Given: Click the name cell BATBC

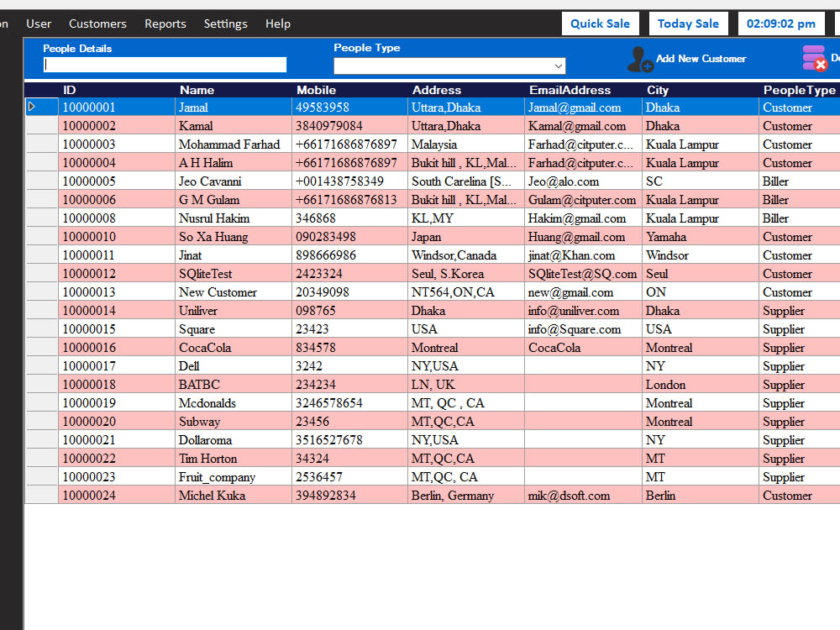Looking at the screenshot, I should click(234, 384).
